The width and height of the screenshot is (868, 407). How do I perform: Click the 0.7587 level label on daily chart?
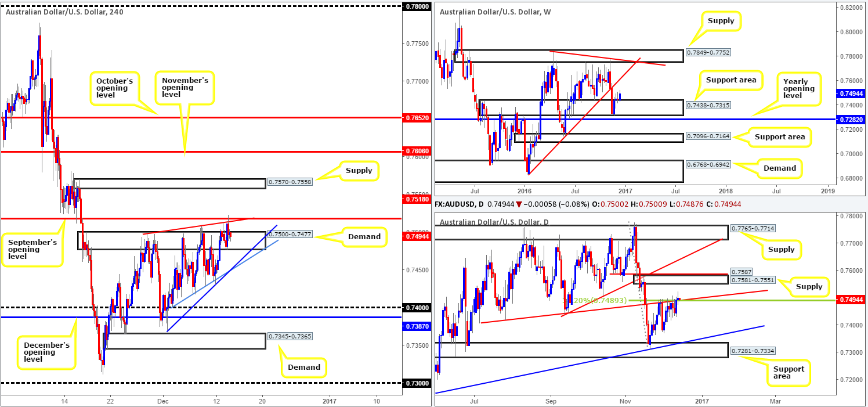(x=742, y=272)
